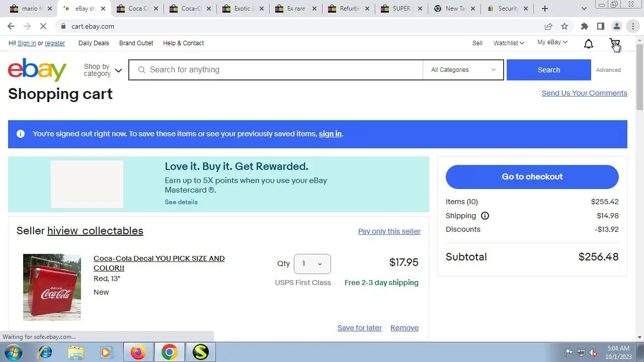
Task: Click Save for later
Action: [359, 328]
